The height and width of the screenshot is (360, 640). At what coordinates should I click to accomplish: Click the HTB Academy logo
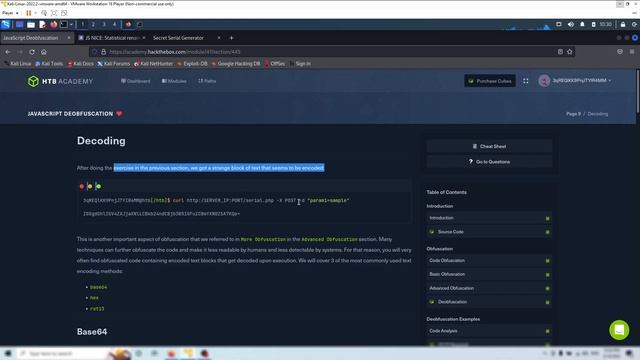pyautogui.click(x=60, y=81)
